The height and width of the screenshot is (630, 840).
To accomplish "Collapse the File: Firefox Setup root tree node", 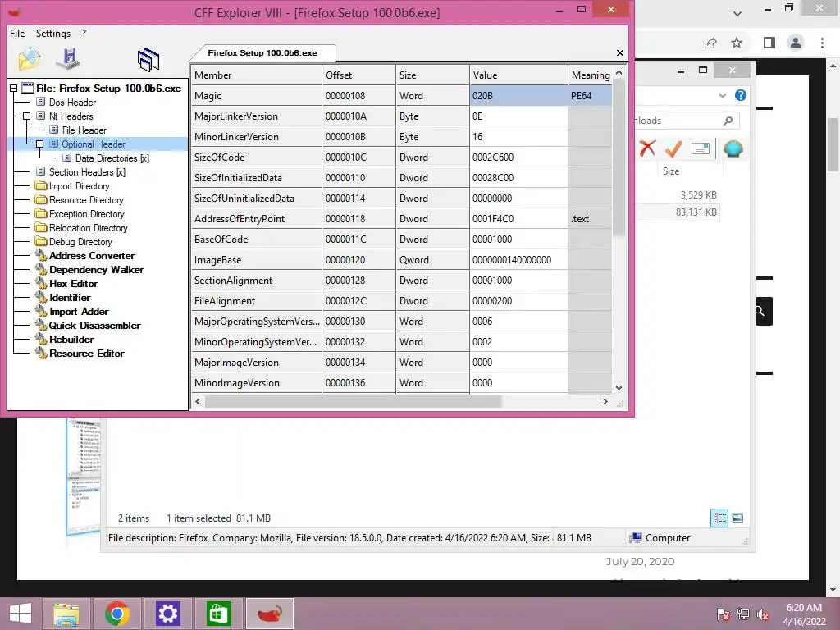I will click(x=13, y=89).
